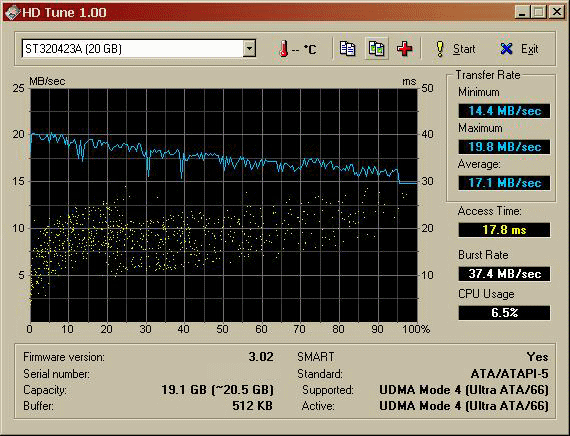Open the ST320423A drive selection dropdown
The height and width of the screenshot is (436, 570).
pyautogui.click(x=249, y=48)
